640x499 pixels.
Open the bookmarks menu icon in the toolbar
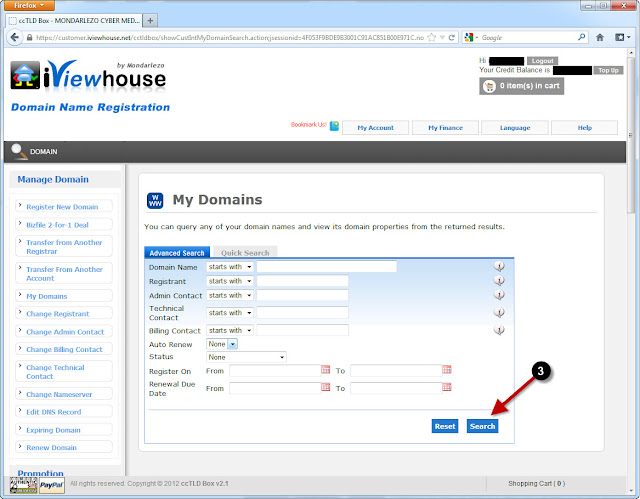coord(622,38)
